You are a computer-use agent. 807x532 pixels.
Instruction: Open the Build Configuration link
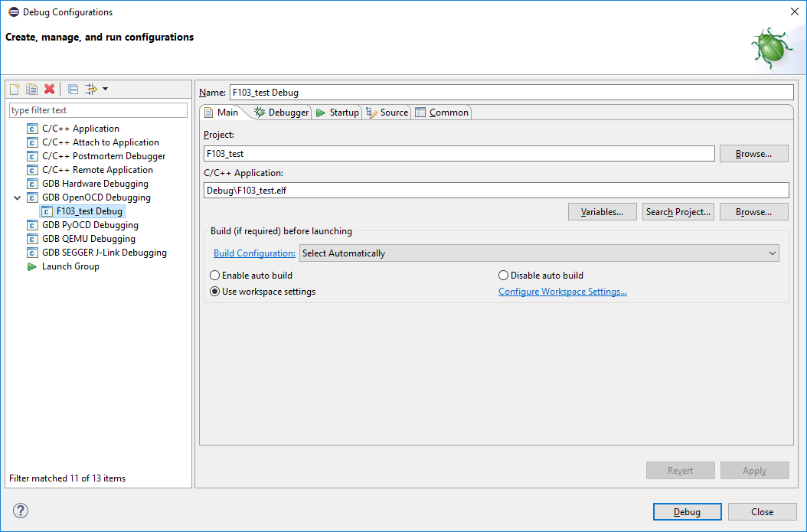pyautogui.click(x=254, y=253)
